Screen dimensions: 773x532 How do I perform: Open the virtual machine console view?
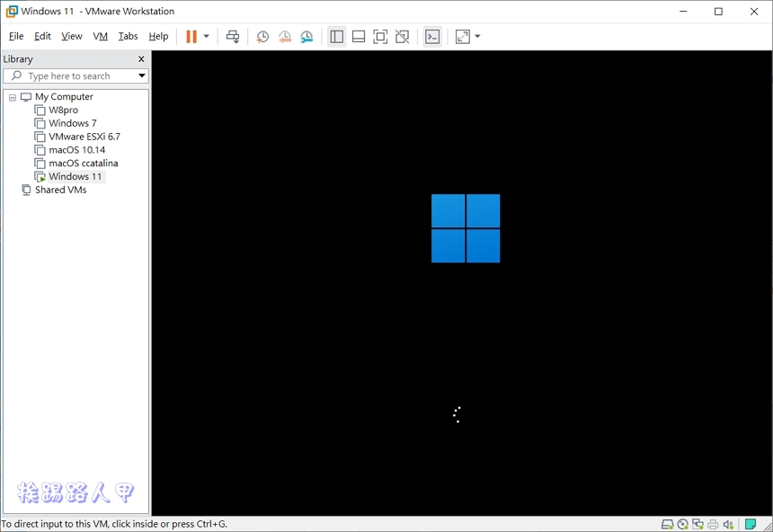pyautogui.click(x=432, y=36)
